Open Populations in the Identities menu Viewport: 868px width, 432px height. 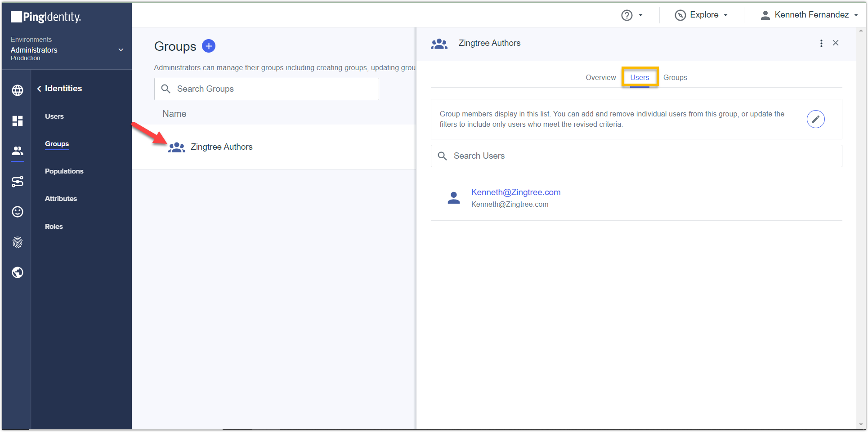pyautogui.click(x=64, y=171)
